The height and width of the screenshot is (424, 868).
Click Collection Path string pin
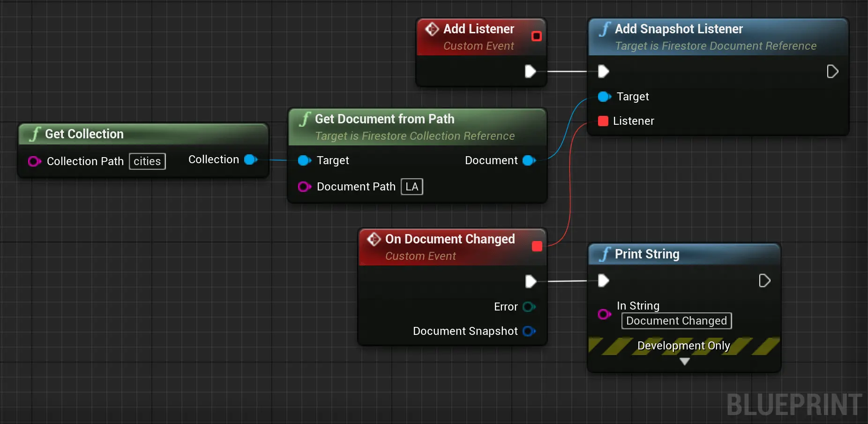click(35, 161)
